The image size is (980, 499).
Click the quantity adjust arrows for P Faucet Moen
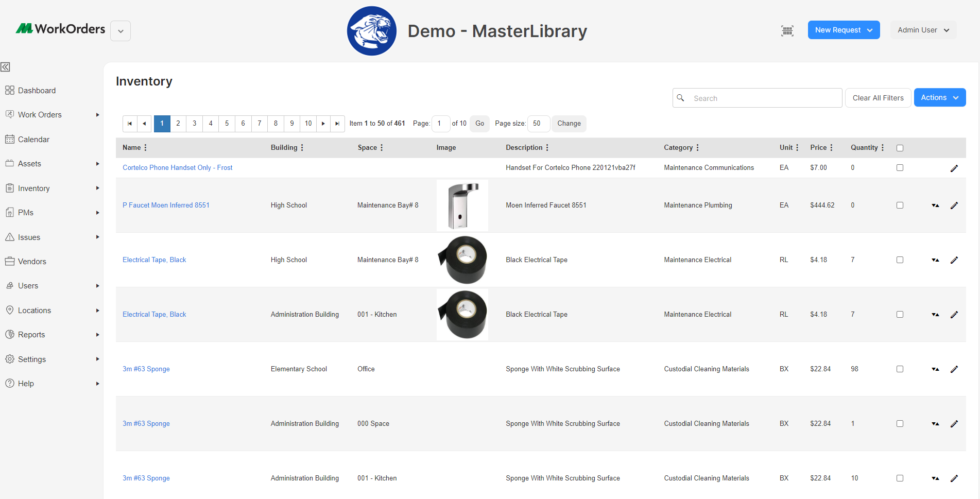click(935, 205)
